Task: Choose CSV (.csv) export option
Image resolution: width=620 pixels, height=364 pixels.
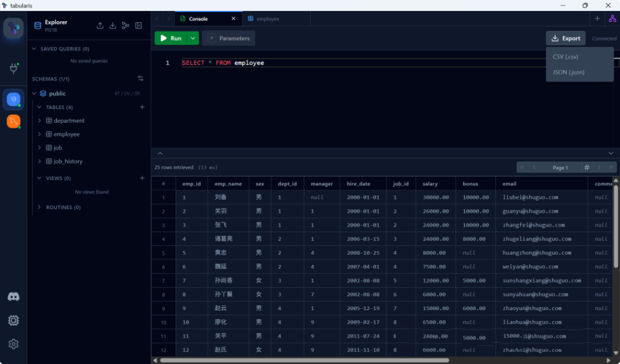Action: [566, 57]
